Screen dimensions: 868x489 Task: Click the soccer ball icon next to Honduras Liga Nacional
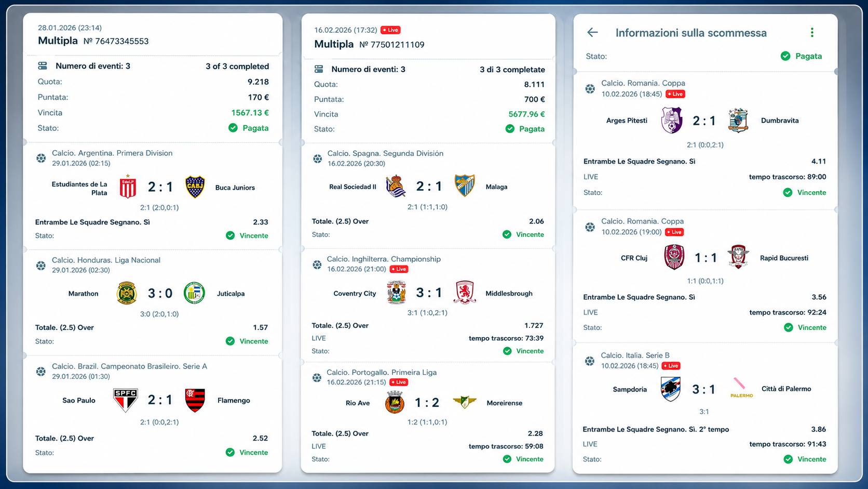coord(41,266)
